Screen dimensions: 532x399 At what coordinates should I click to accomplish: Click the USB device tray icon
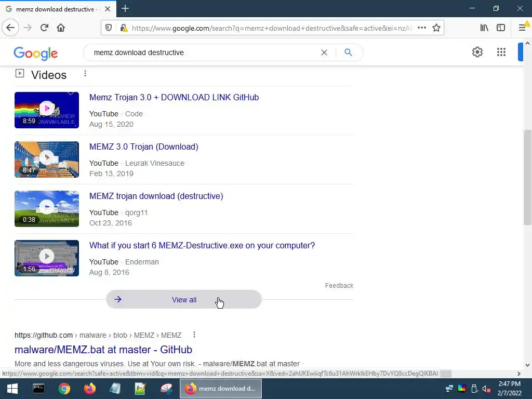474,389
